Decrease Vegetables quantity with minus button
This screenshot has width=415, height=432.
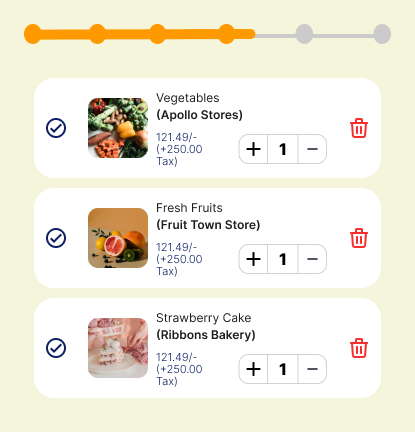pos(312,149)
